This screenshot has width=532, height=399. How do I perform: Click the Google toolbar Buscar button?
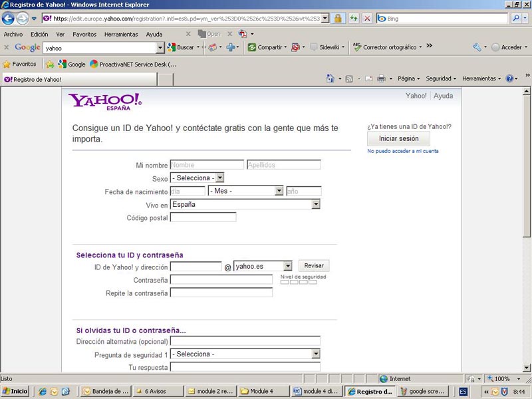click(x=180, y=47)
